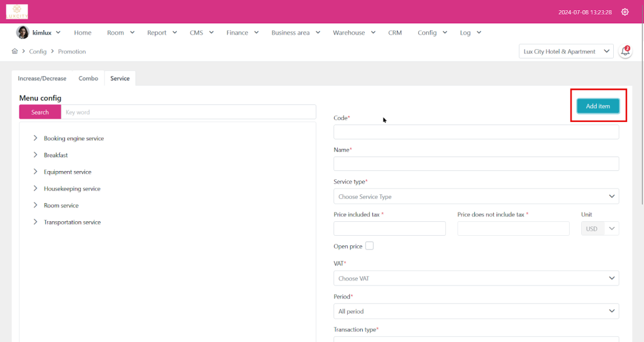Open the Service type dropdown
Viewport: 644px width, 342px height.
(475, 197)
